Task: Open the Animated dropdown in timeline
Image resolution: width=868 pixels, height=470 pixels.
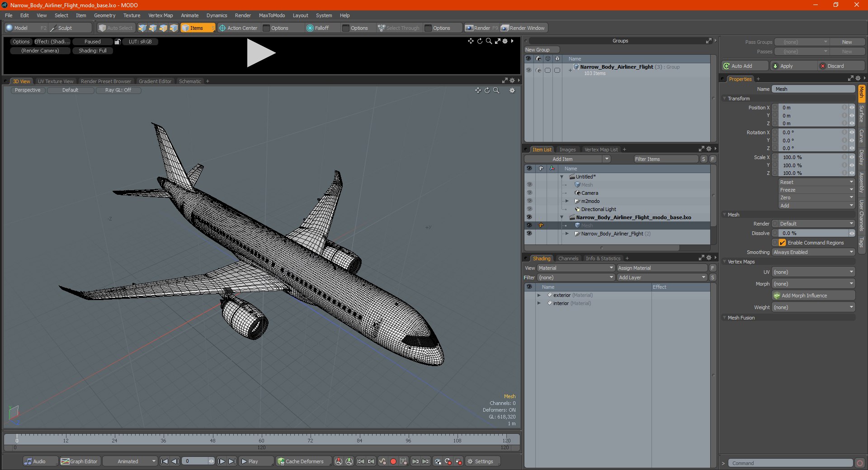Action: pyautogui.click(x=130, y=461)
